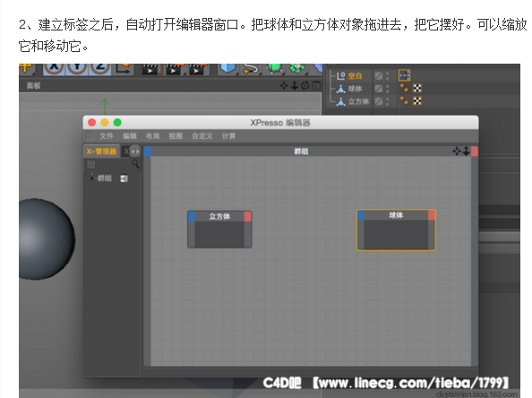The image size is (532, 398).
Task: Click the coordinate system icon next to Z
Action: tap(124, 68)
